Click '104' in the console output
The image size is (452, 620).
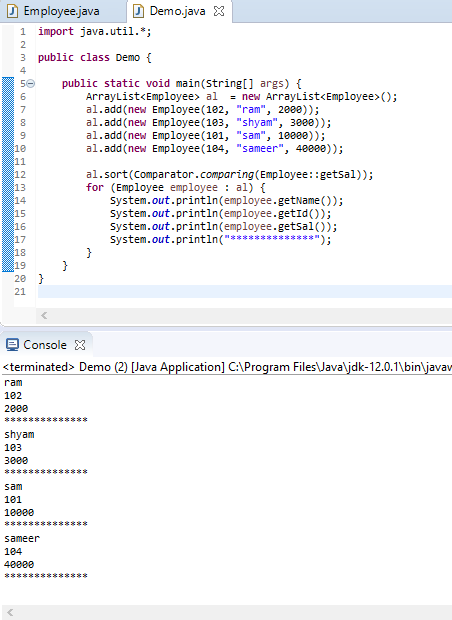(x=13, y=552)
